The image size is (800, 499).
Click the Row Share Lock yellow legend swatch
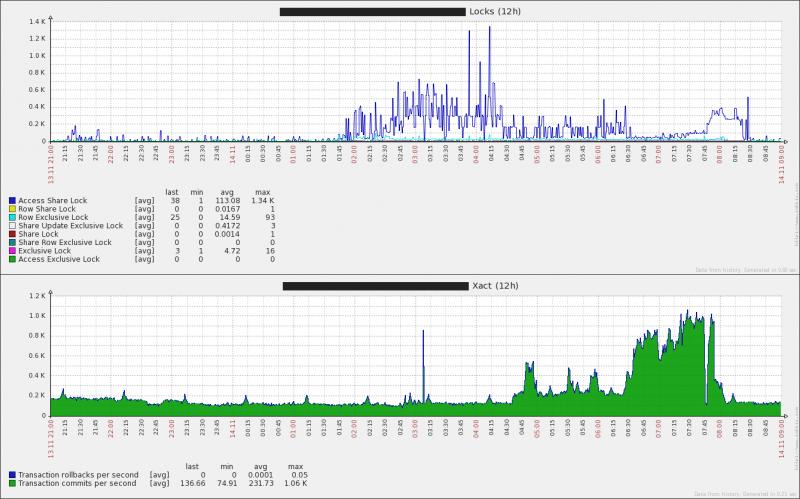(x=11, y=208)
